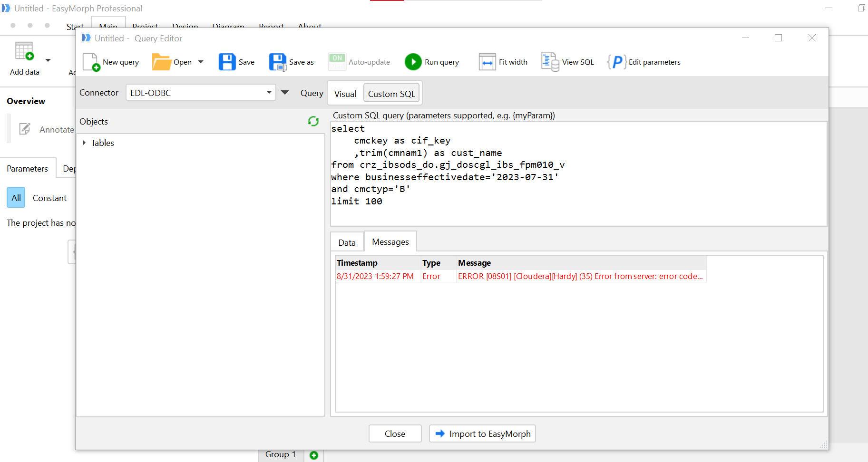This screenshot has height=462, width=868.
Task: Click the Message column header
Action: [x=581, y=263]
